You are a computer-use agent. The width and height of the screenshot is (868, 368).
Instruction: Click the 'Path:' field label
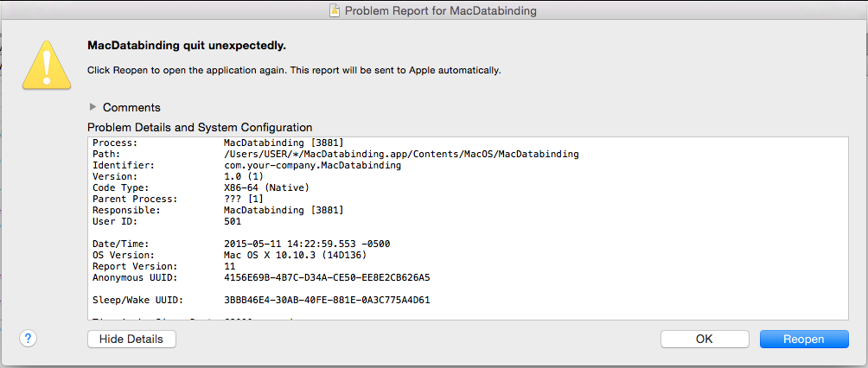tap(106, 154)
